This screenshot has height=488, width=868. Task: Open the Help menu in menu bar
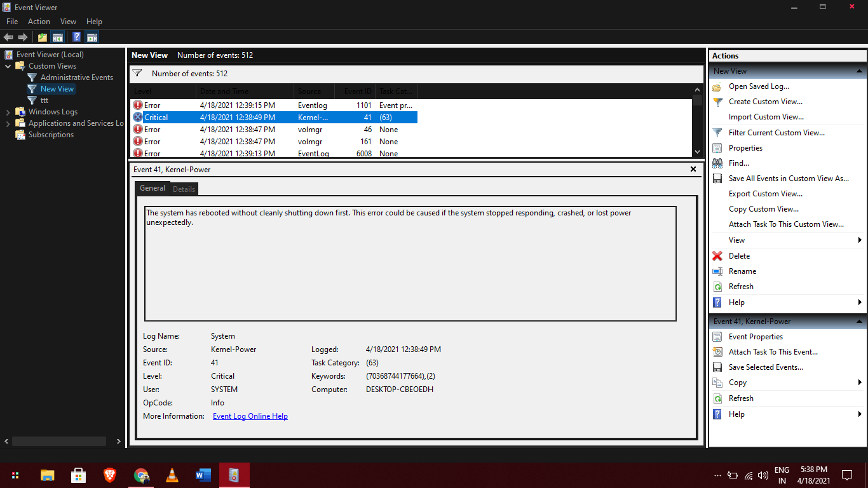(94, 22)
